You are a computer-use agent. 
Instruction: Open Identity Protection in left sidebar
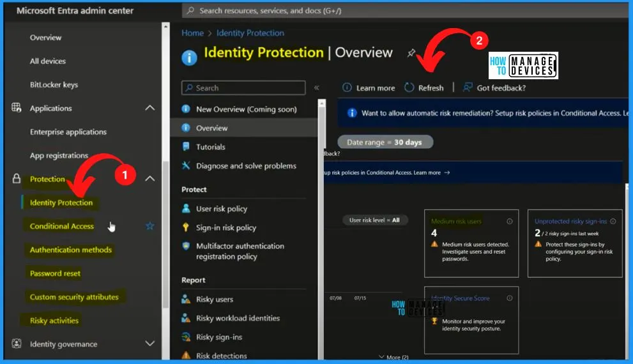(x=61, y=202)
